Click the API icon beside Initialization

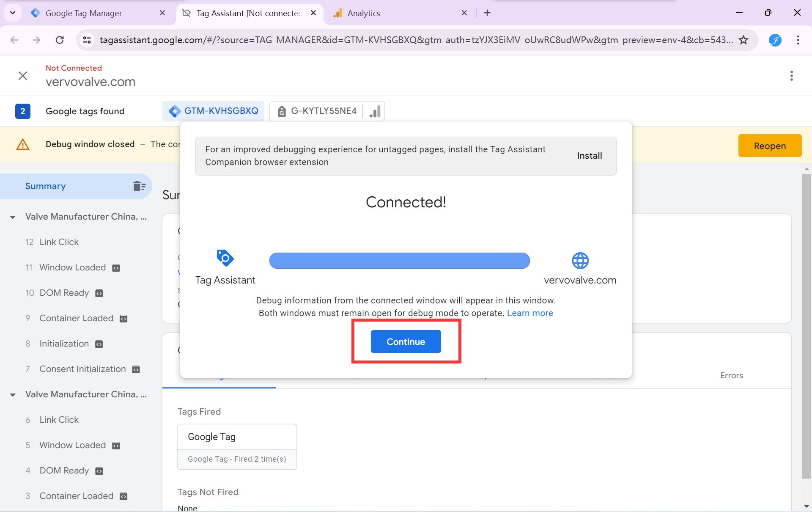click(99, 344)
